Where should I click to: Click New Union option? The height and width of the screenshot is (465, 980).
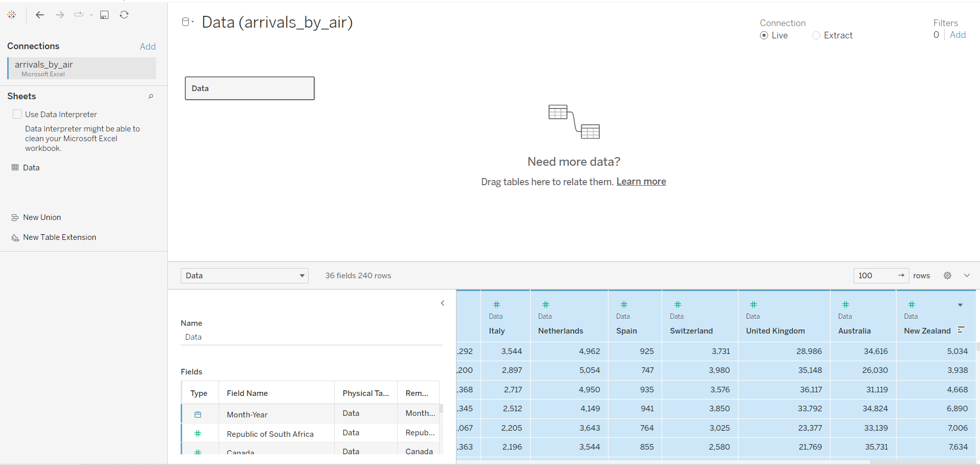41,217
